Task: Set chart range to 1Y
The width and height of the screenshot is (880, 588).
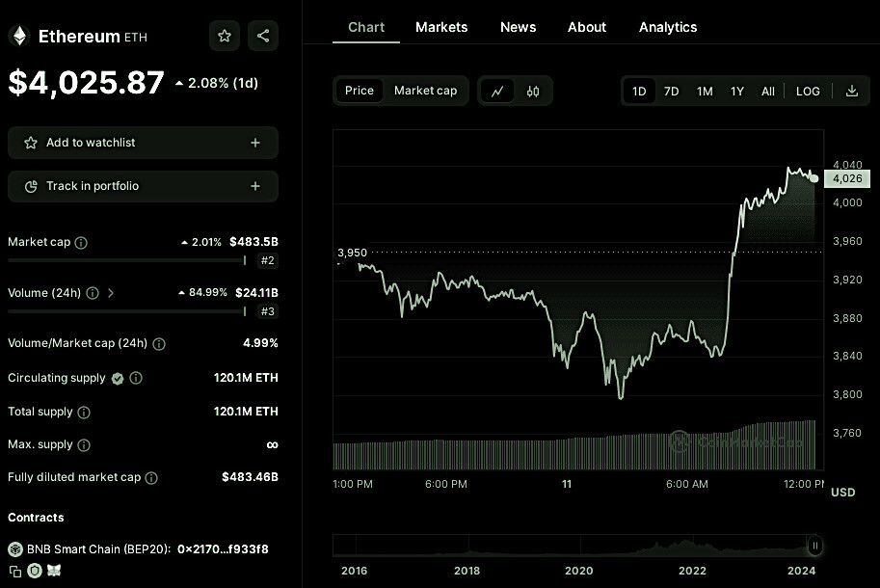Action: (737, 91)
